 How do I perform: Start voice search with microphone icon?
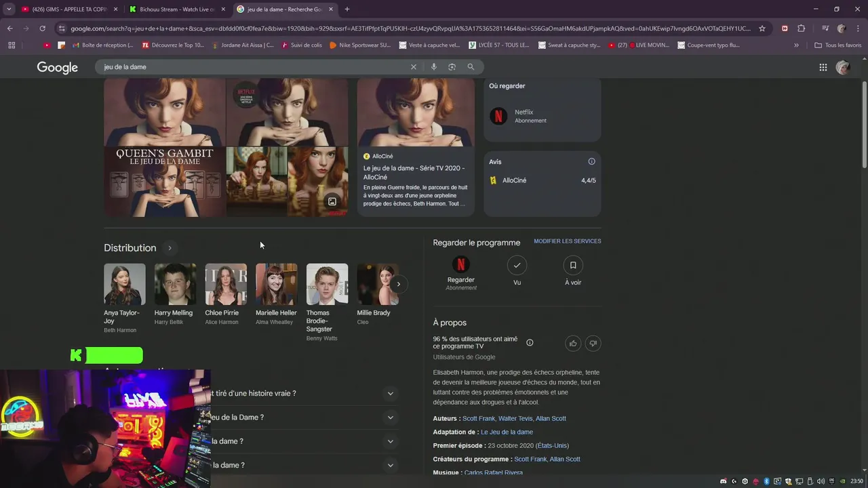tap(433, 67)
